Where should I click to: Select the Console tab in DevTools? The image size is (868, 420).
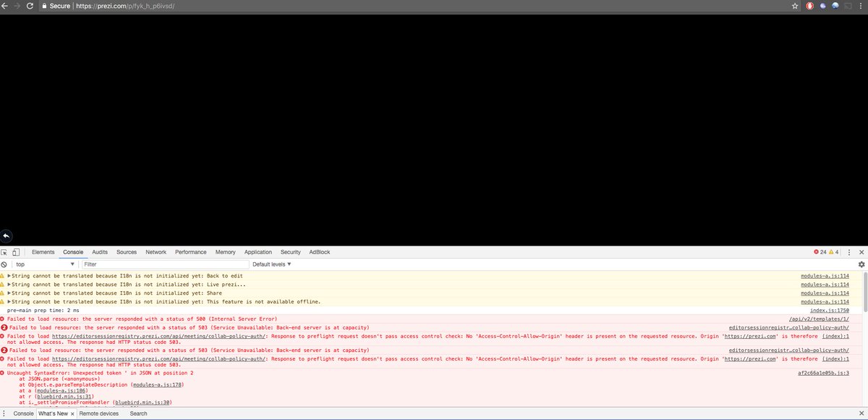pos(73,252)
